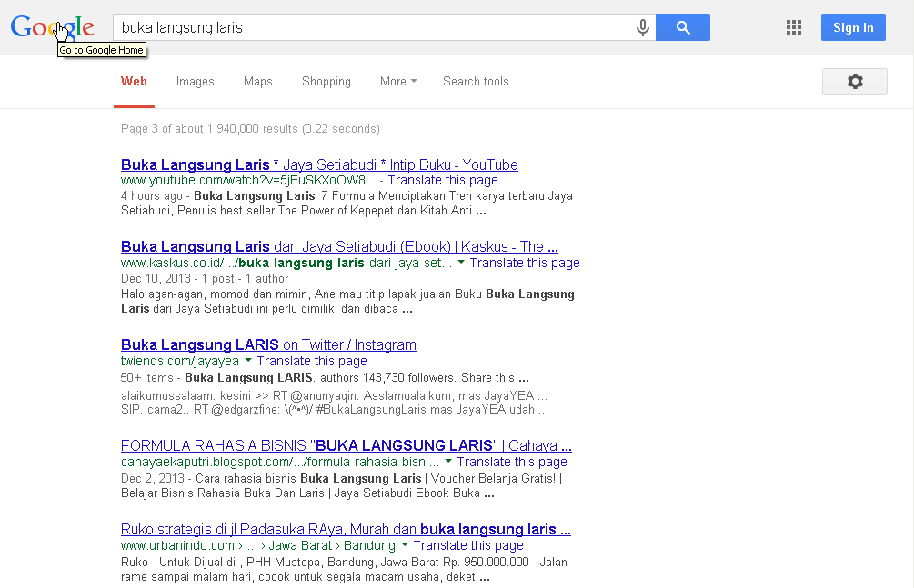
Task: Select the Web tab
Action: pos(134,82)
